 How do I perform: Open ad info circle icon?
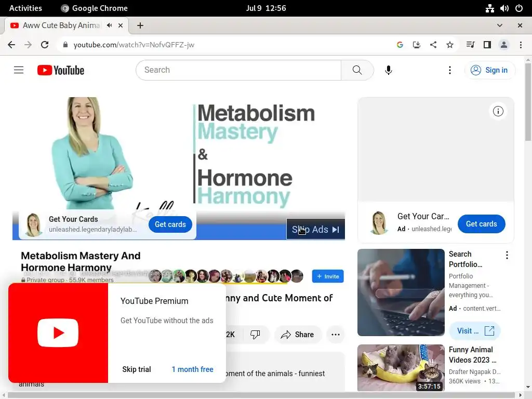point(498,111)
